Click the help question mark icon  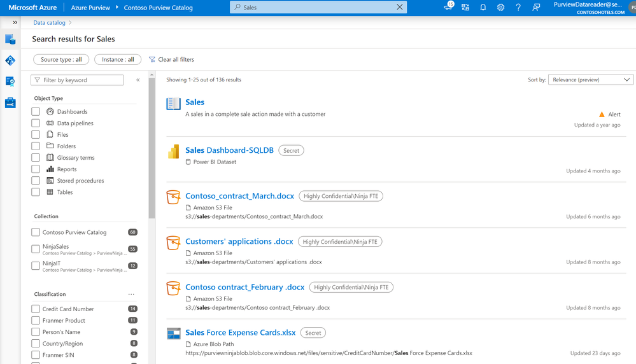point(518,7)
